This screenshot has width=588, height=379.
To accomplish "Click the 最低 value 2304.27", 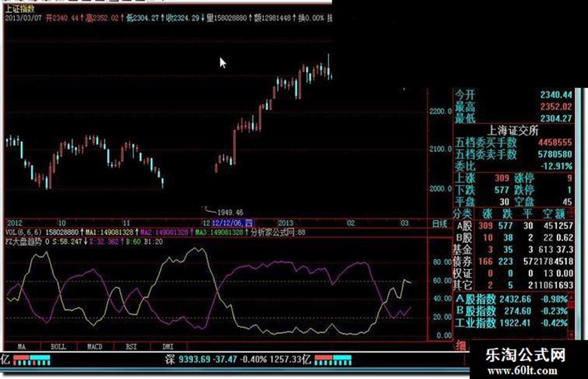I will 556,119.
